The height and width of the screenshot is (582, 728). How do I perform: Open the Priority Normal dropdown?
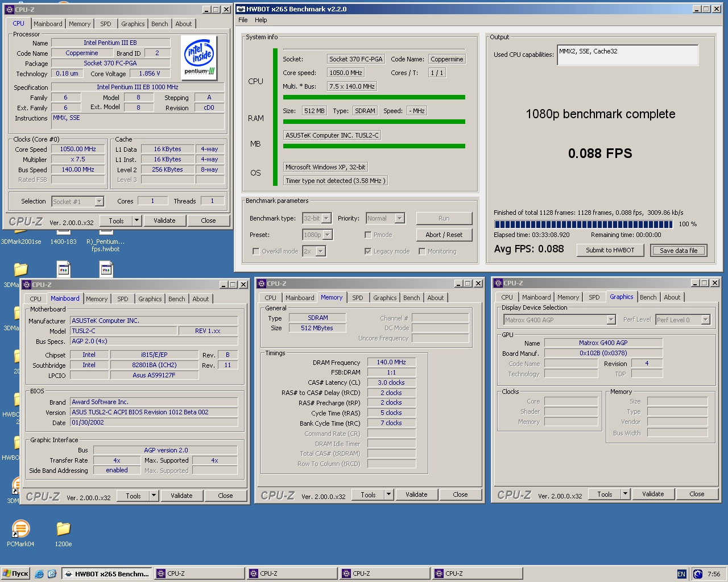point(400,218)
